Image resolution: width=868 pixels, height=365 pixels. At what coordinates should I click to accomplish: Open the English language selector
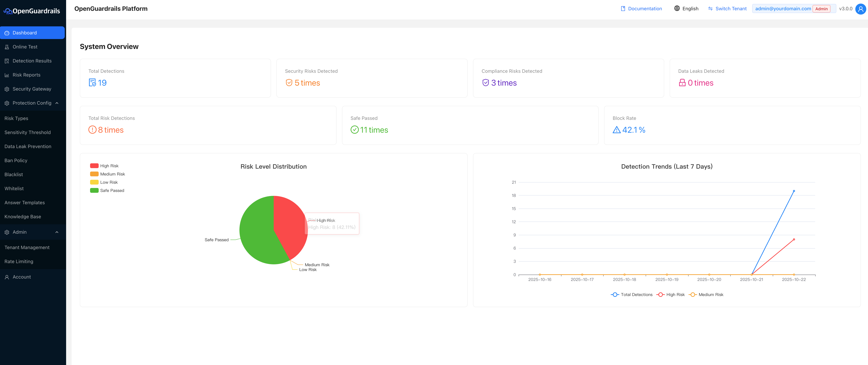coord(686,8)
